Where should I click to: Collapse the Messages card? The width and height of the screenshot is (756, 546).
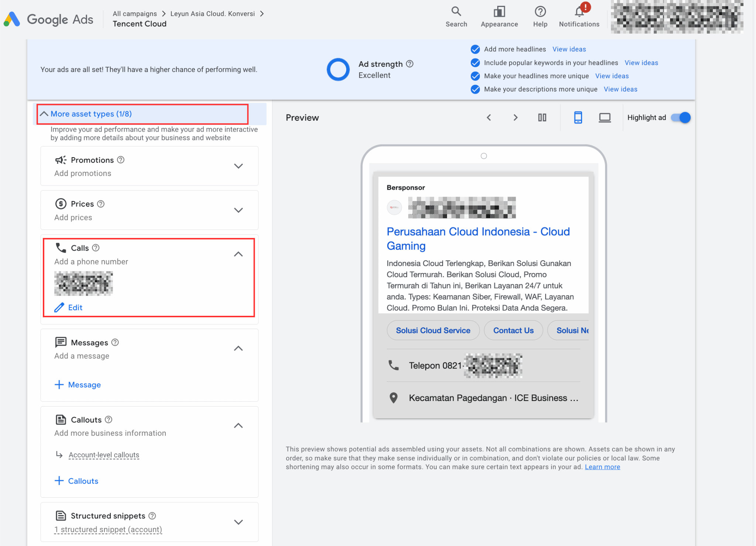point(238,349)
